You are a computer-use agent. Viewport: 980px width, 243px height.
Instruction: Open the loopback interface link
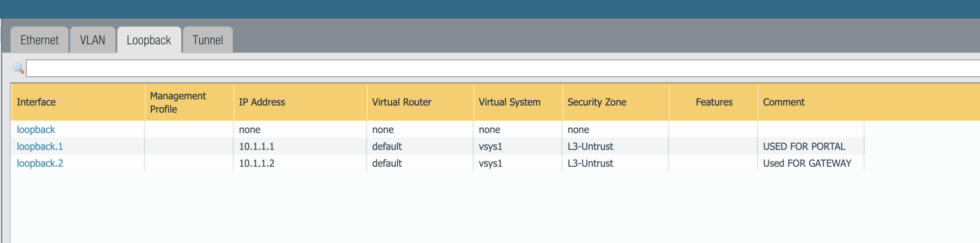(x=36, y=129)
